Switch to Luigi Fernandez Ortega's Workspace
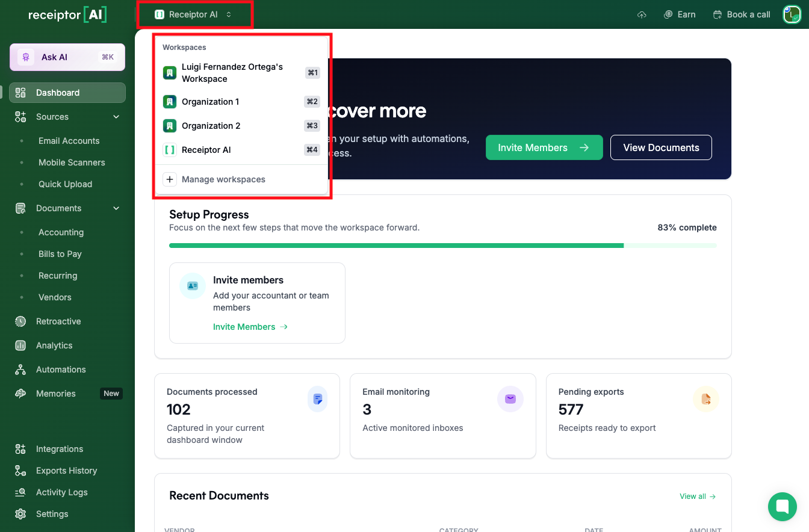The image size is (809, 532). click(x=241, y=73)
